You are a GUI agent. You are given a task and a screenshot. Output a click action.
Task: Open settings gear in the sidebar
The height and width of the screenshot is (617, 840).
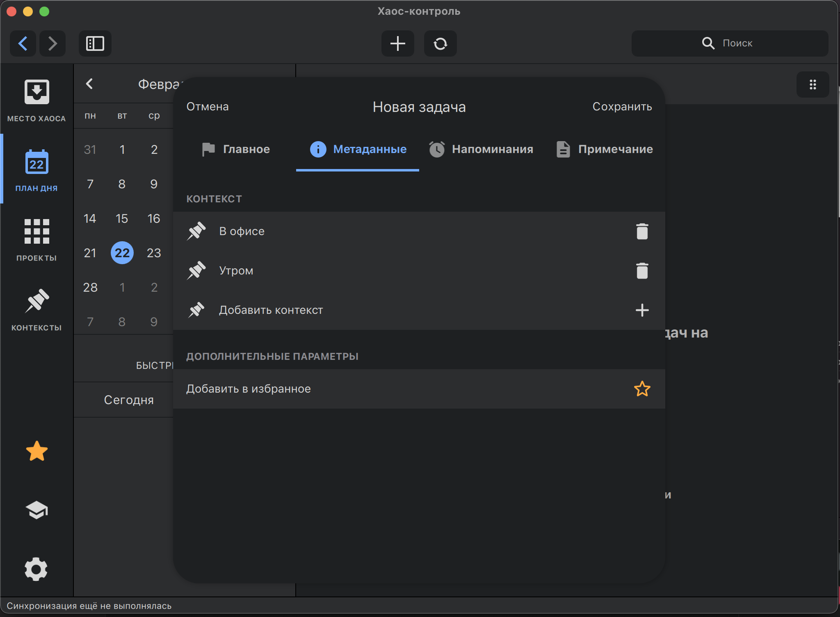(37, 569)
